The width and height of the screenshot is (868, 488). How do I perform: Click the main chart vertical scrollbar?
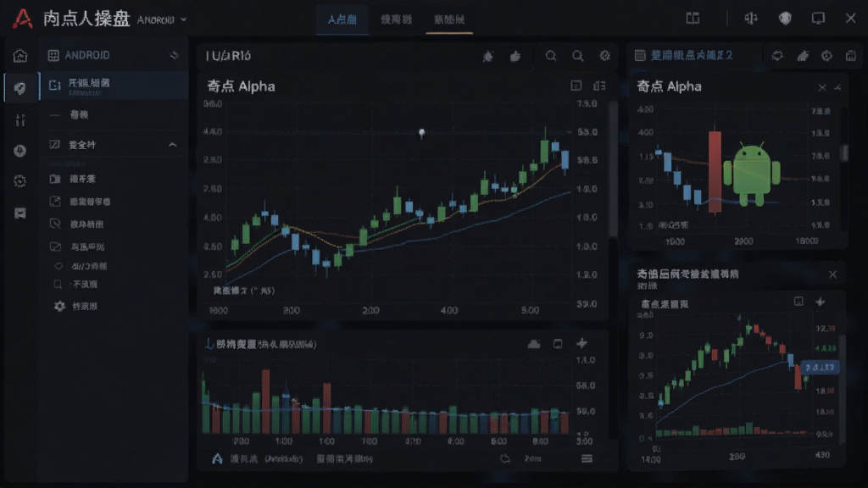tap(614, 170)
